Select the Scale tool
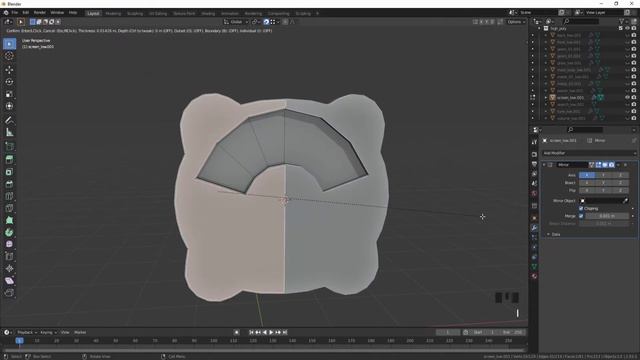This screenshot has width=640, height=360. pos(9,94)
